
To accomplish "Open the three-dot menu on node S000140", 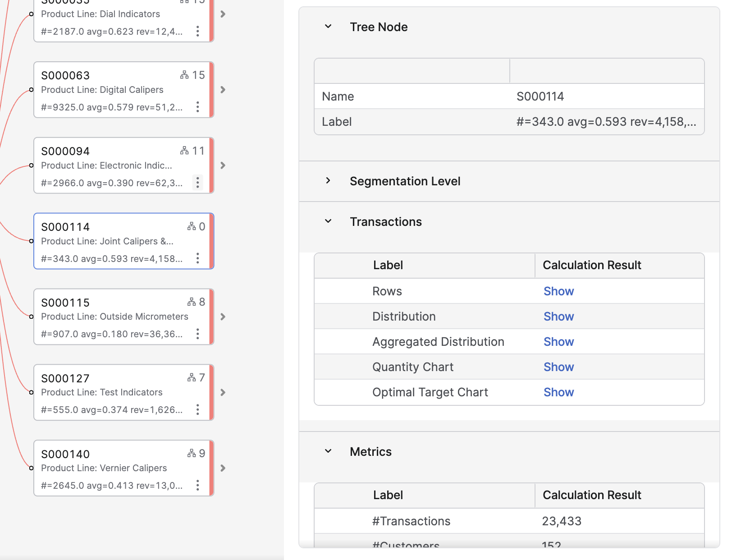I will click(197, 486).
